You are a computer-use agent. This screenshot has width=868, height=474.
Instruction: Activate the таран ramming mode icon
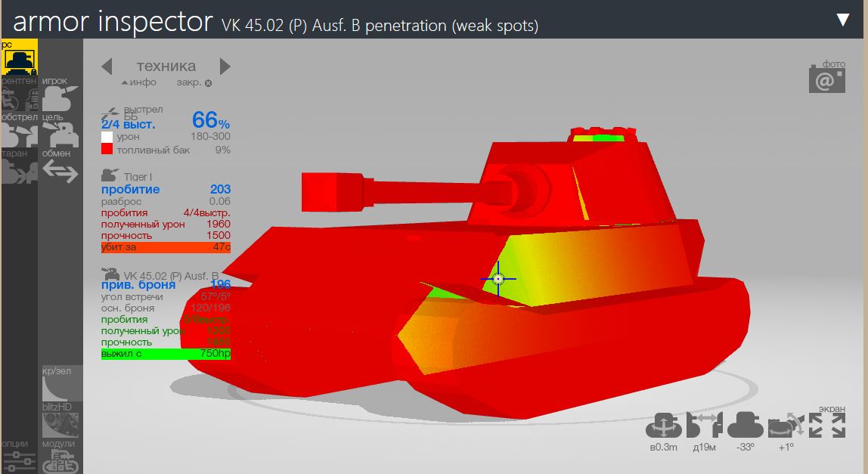(20, 166)
